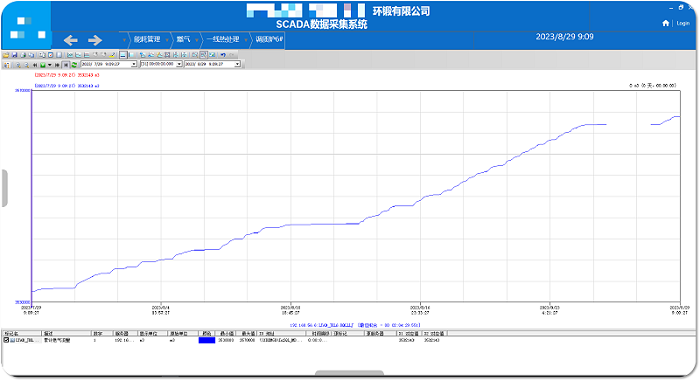700x381 pixels.
Task: Click the open folder toolbar icon
Action: 6,55
